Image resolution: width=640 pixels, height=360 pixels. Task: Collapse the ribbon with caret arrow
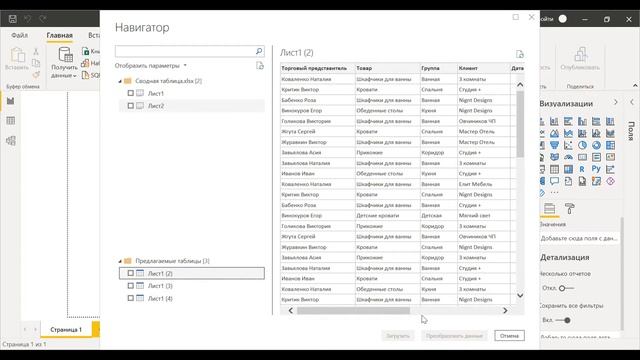click(635, 85)
